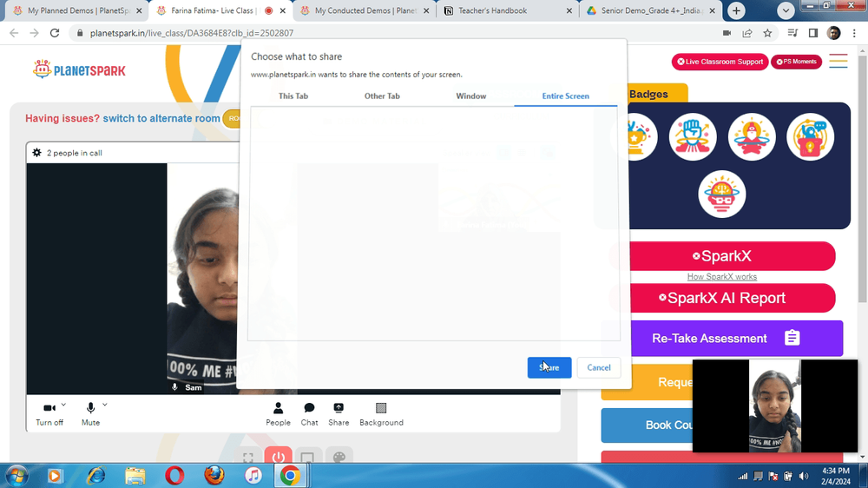Click switch to alternate room link
Viewport: 868px width, 488px height.
point(161,119)
